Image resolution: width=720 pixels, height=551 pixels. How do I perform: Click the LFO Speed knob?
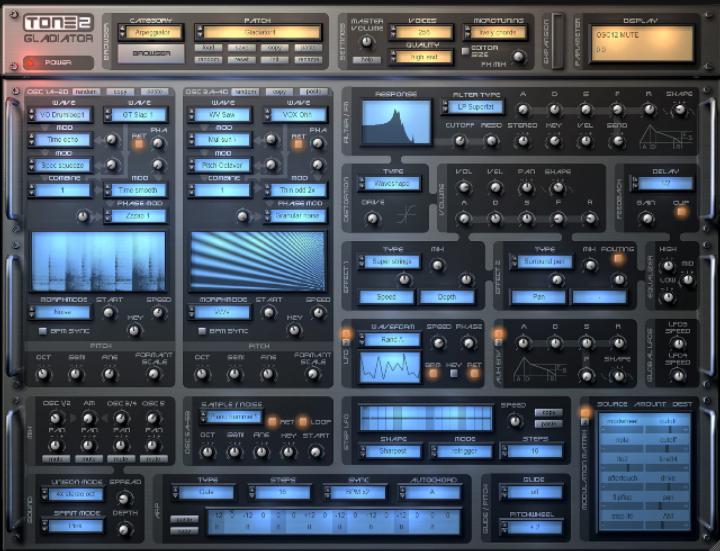pos(438,343)
